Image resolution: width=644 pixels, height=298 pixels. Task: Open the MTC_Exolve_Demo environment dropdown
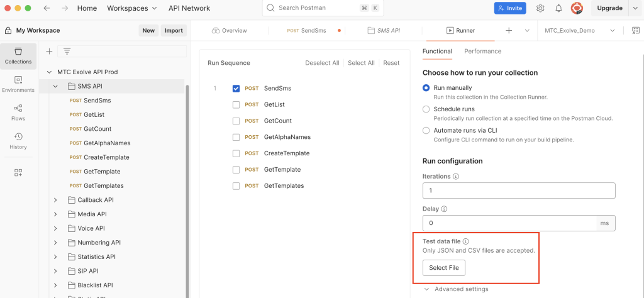click(x=579, y=30)
